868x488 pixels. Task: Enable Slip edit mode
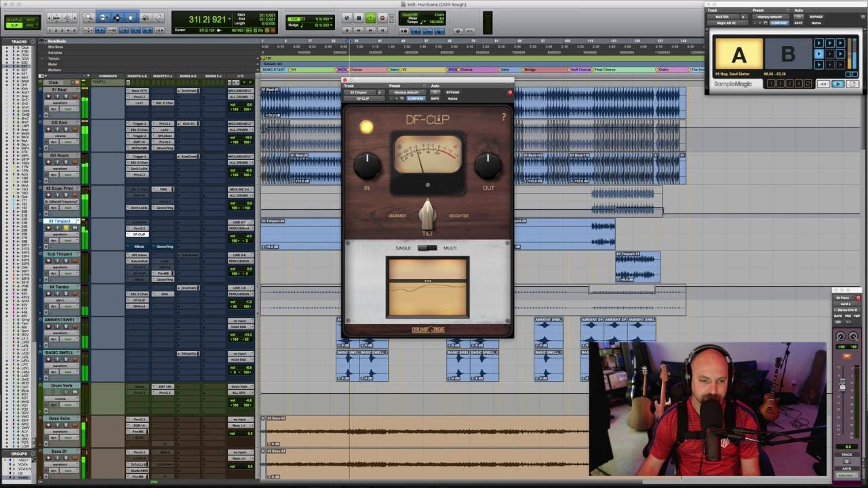tap(14, 25)
